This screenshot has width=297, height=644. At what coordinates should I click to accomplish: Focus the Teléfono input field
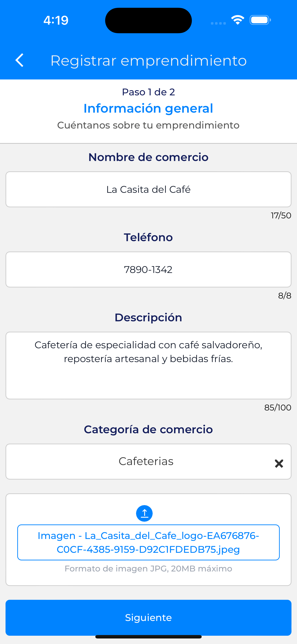pos(148,269)
